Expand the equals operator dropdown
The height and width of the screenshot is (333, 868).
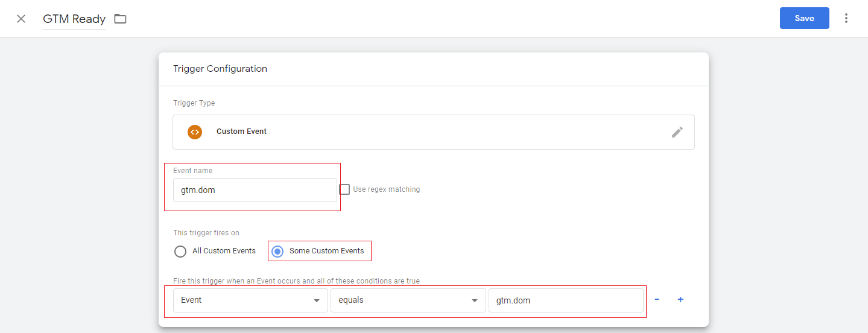[x=408, y=300]
